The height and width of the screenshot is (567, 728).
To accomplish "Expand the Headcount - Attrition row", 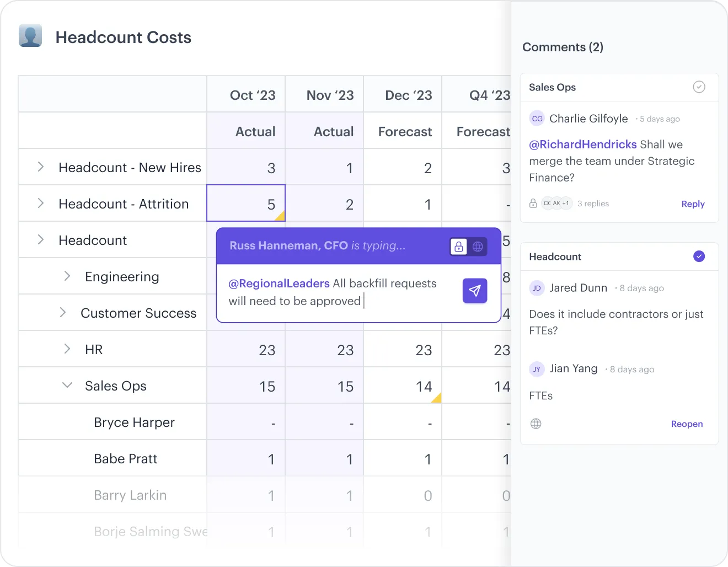I will point(40,203).
